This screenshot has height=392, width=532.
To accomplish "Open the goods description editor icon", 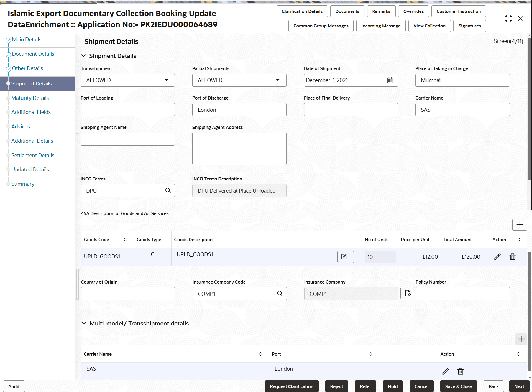I will [x=345, y=257].
